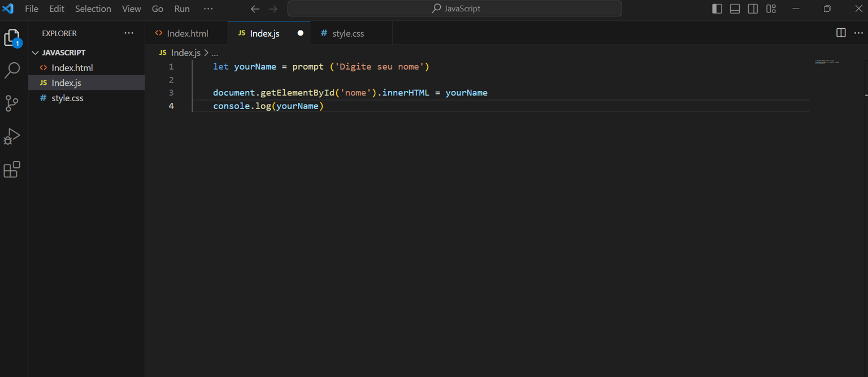Click line number 3 in the gutter
Viewport: 868px width, 377px height.
coord(171,93)
